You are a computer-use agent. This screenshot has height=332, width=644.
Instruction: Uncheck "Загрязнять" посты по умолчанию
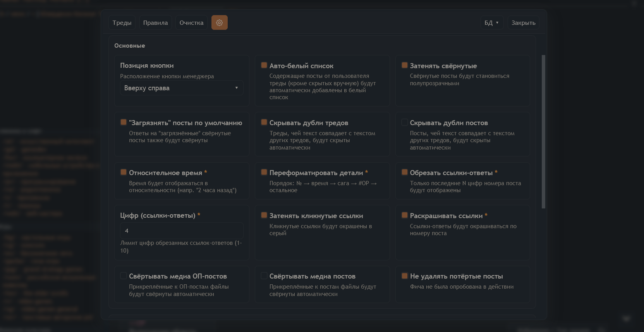(124, 122)
